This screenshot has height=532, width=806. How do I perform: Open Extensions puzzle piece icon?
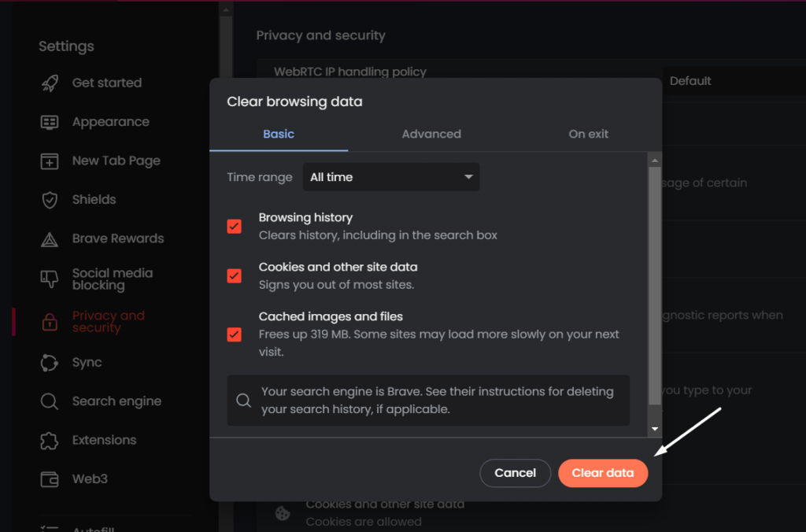coord(50,441)
